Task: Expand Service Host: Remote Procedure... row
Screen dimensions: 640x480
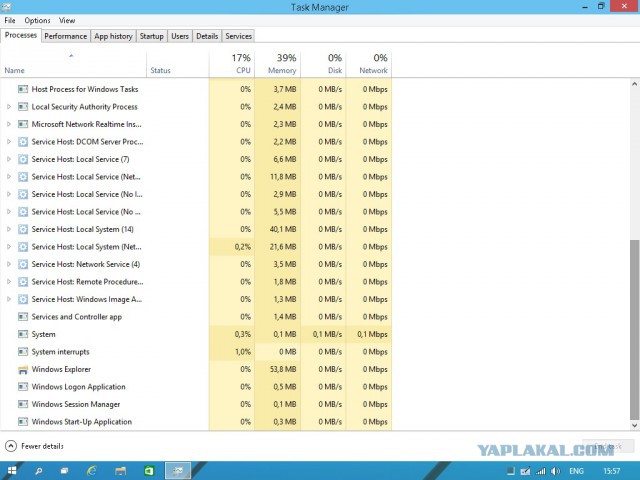Action: coord(9,282)
